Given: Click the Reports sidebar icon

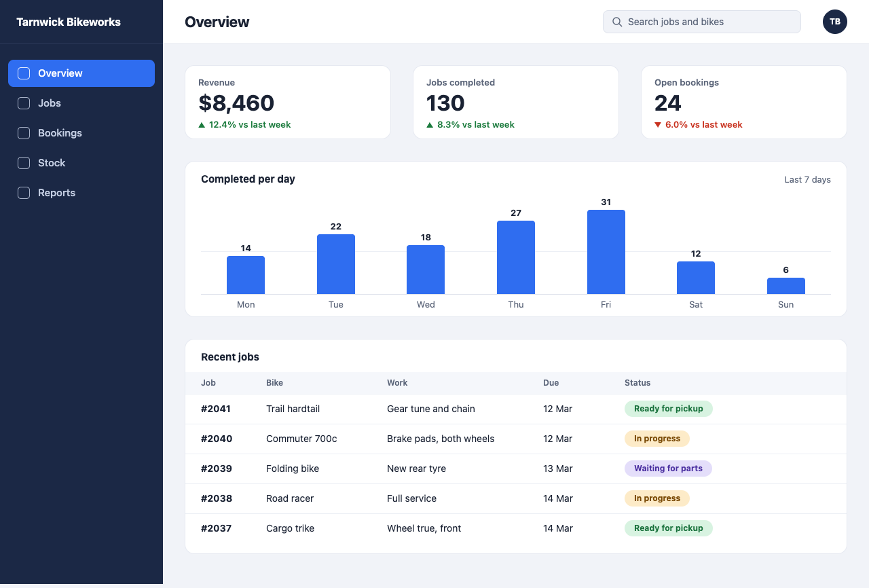Looking at the screenshot, I should tap(24, 193).
